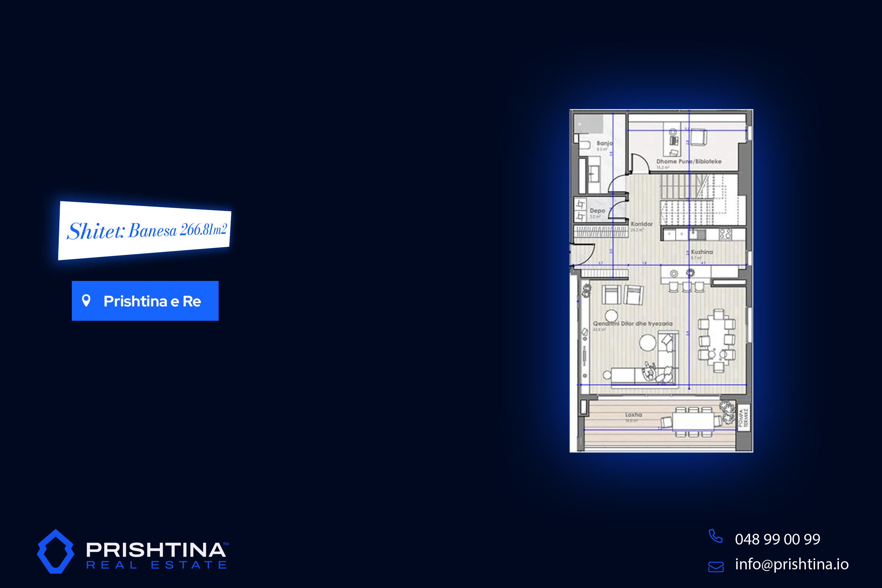Click the Depo room label
The height and width of the screenshot is (588, 882).
597,211
